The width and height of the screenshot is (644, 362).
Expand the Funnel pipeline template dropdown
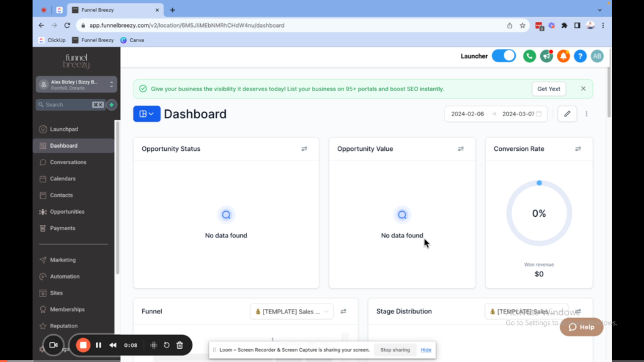click(x=292, y=311)
